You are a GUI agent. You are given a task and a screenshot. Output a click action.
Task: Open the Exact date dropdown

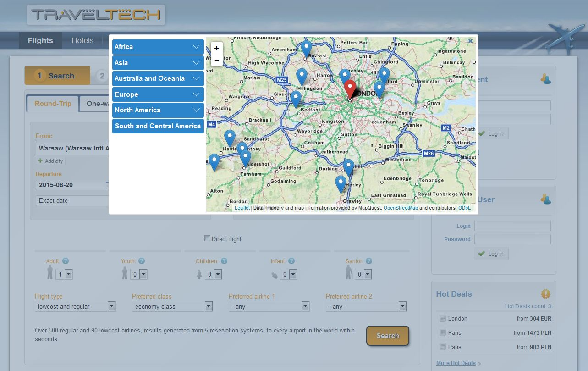[72, 200]
